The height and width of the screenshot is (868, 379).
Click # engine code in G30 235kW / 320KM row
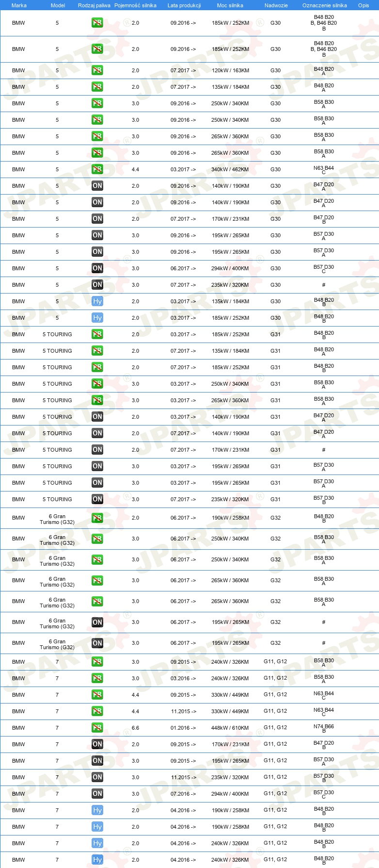(x=324, y=285)
